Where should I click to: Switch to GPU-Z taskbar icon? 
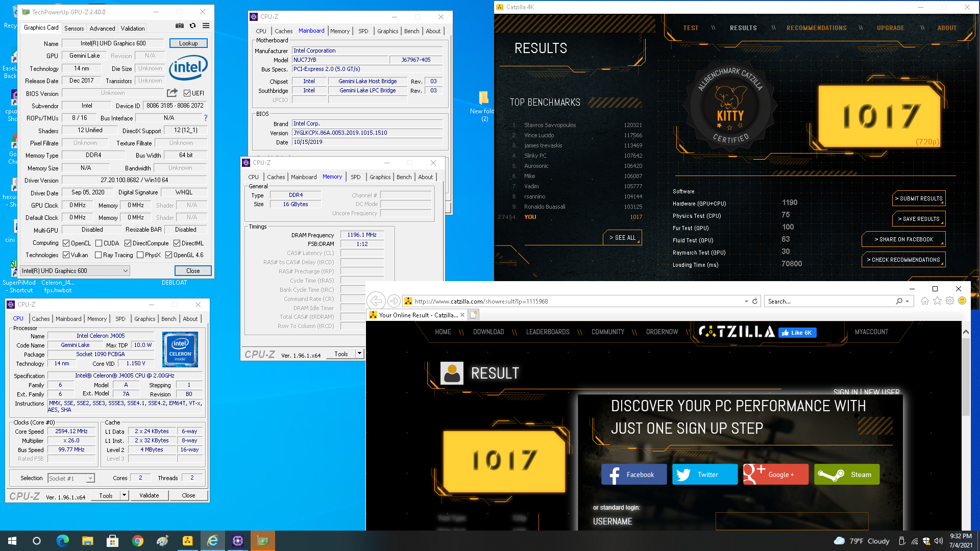[262, 541]
